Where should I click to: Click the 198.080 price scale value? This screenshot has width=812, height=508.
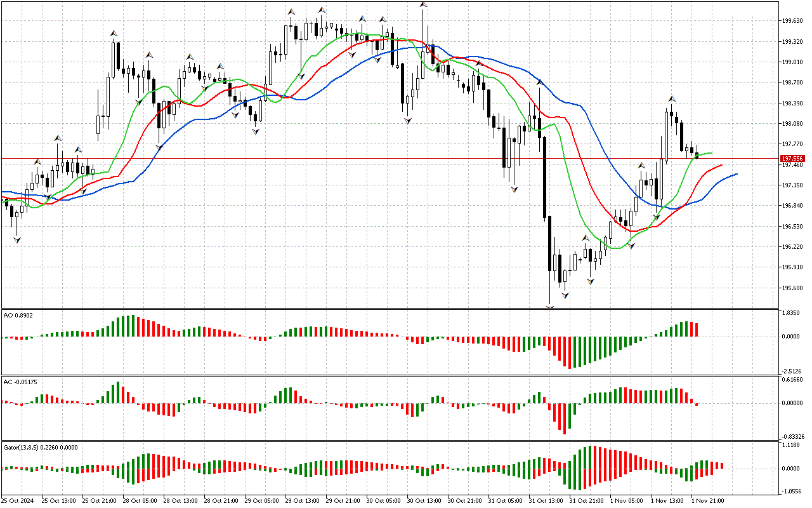[792, 124]
